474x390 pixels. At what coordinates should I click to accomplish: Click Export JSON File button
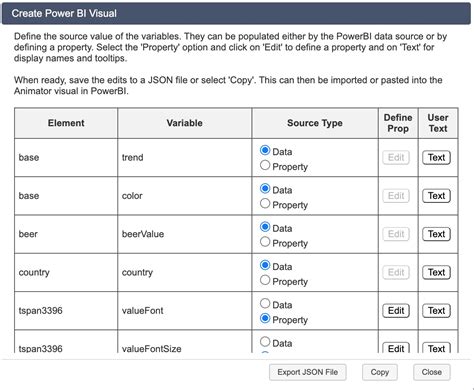point(308,372)
